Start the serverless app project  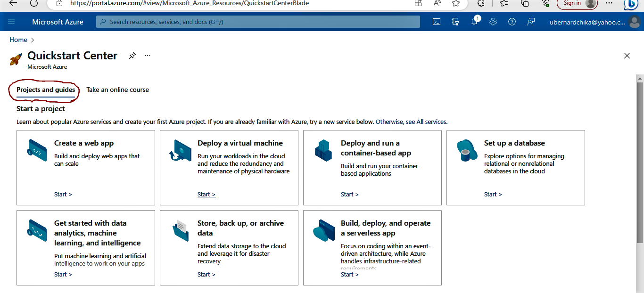point(350,274)
